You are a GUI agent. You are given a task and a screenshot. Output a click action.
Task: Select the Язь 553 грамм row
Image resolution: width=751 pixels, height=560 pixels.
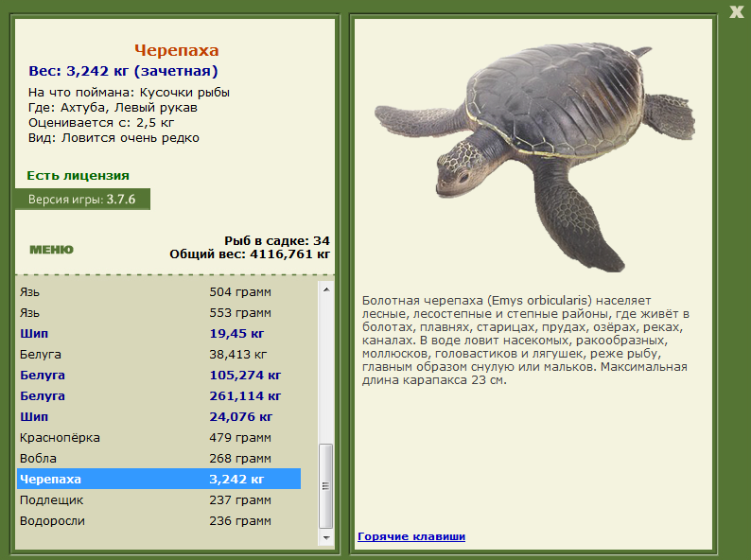pos(159,313)
